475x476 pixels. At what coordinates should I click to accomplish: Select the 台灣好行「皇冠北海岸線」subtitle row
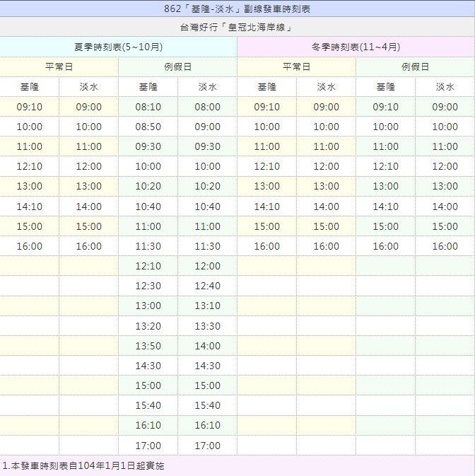(x=237, y=28)
